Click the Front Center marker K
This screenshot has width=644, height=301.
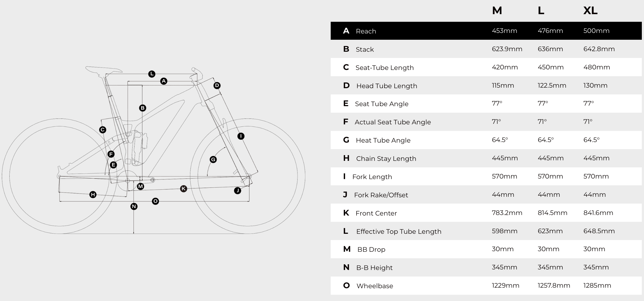(x=184, y=189)
